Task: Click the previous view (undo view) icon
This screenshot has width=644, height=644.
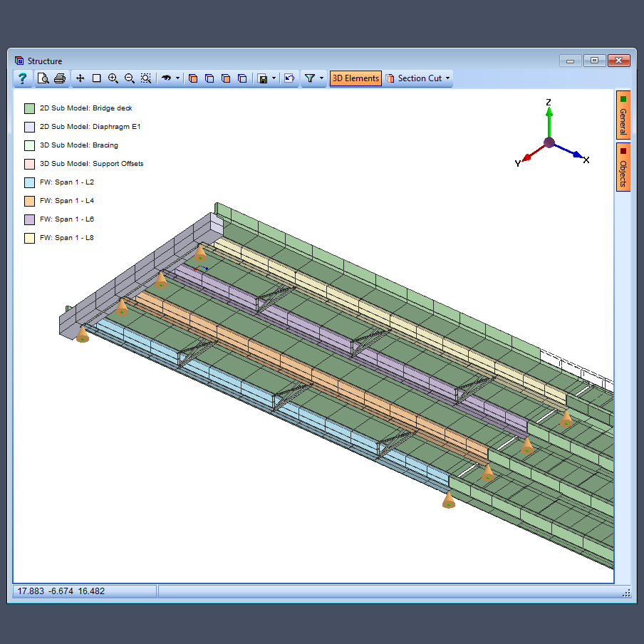Action: tap(289, 78)
